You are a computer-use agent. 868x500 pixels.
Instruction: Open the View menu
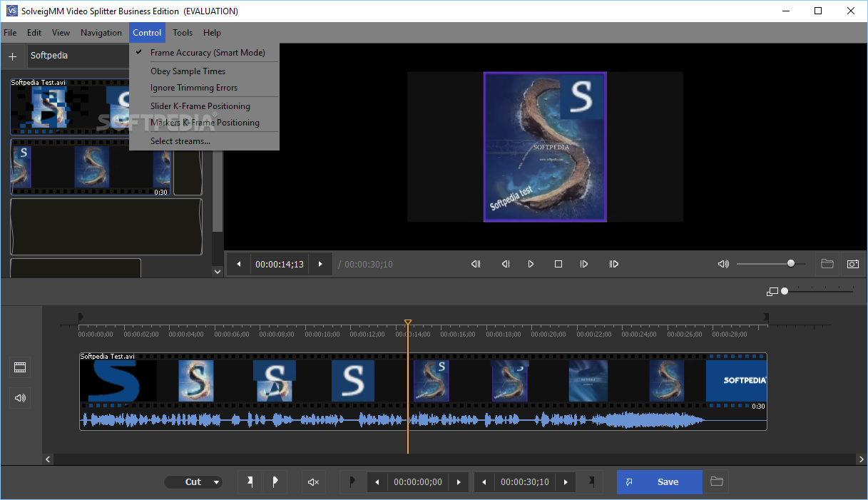pos(61,33)
